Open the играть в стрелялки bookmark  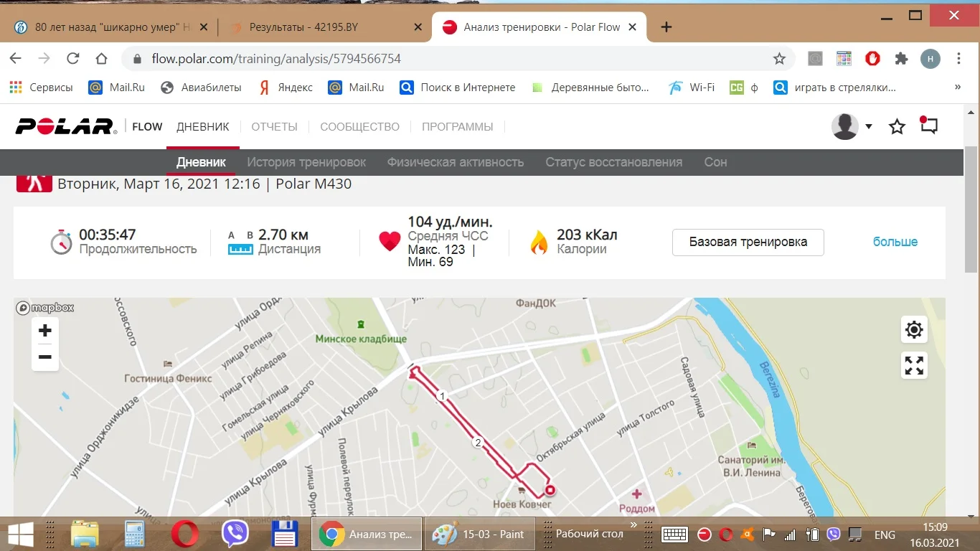[834, 88]
